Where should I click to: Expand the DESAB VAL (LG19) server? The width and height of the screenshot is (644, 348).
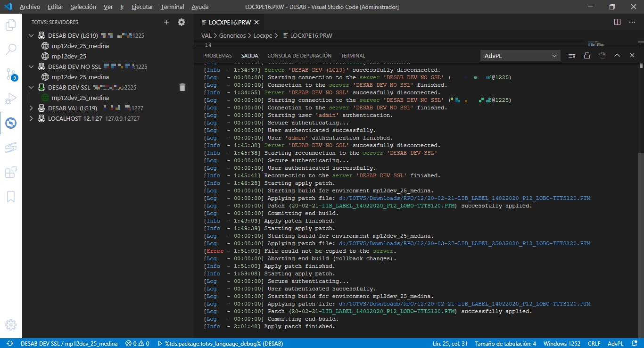(x=31, y=108)
